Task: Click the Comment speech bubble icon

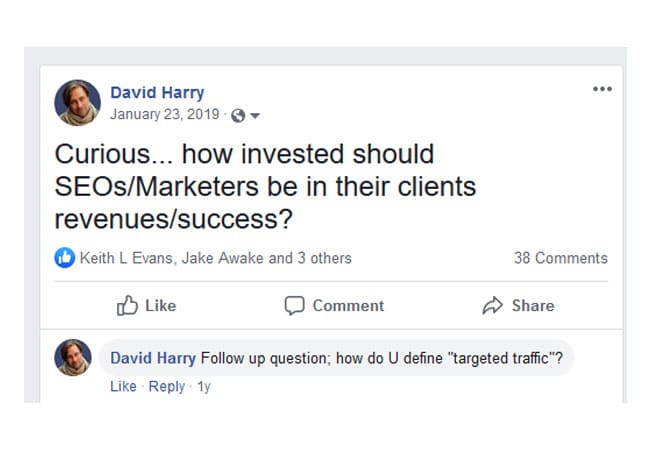Action: pyautogui.click(x=294, y=306)
